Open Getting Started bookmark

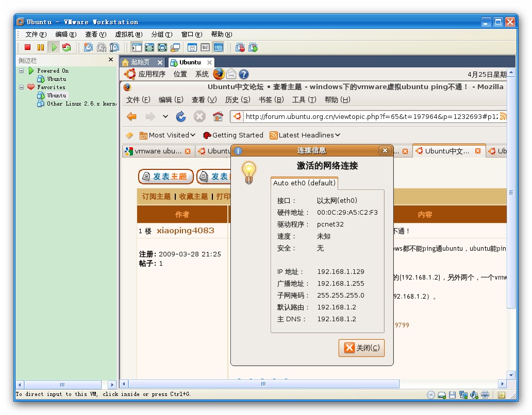(233, 135)
